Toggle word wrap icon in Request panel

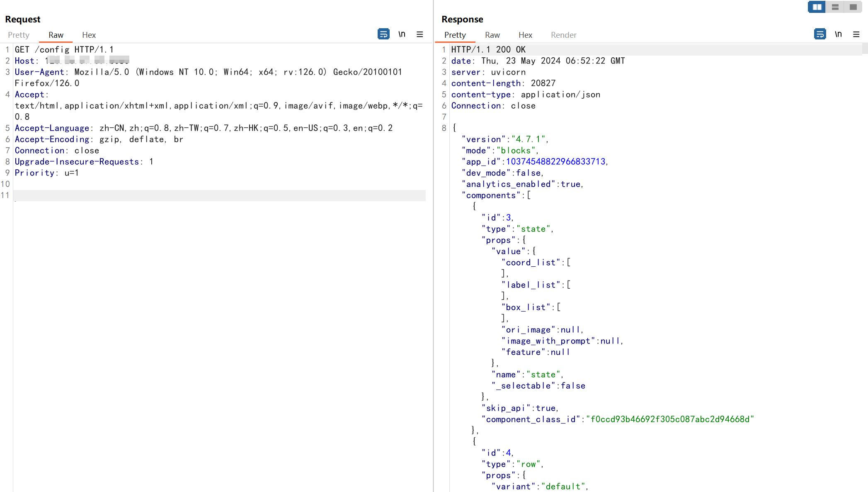click(383, 34)
